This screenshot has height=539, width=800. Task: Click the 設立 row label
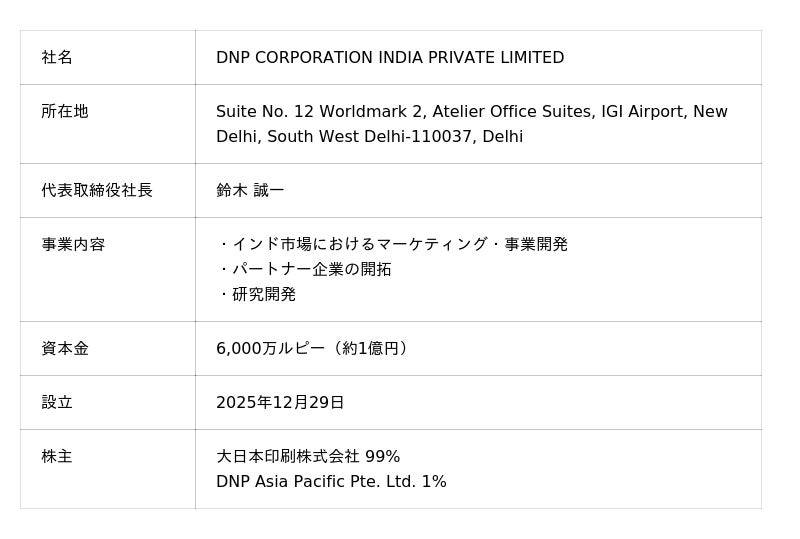[x=57, y=402]
